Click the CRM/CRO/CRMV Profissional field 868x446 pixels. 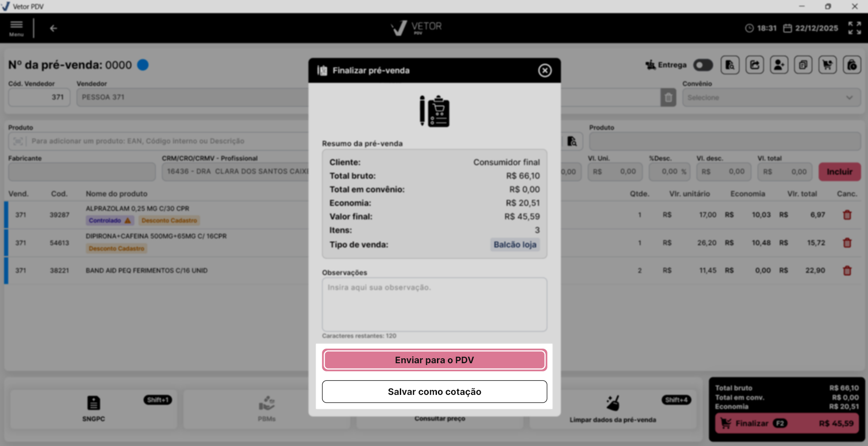(x=235, y=172)
